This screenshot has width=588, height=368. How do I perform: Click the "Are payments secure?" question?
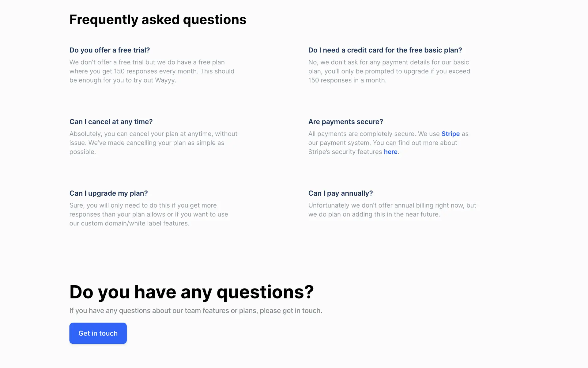pyautogui.click(x=345, y=122)
